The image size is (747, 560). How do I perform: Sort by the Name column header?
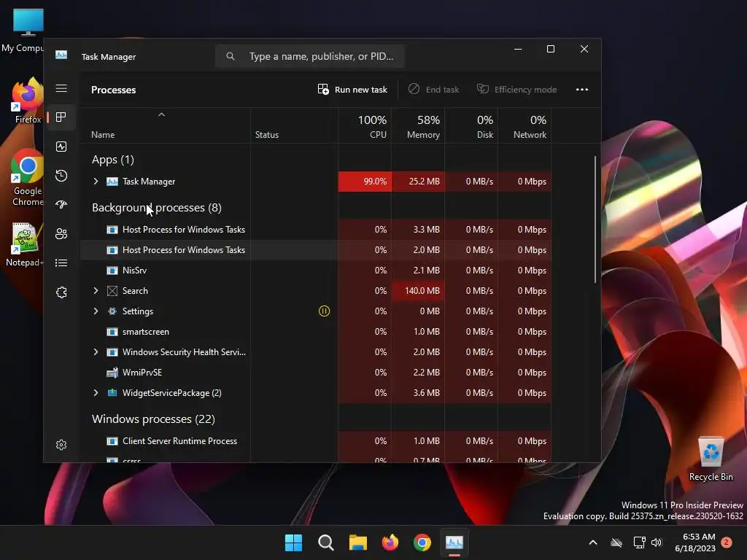coord(165,125)
